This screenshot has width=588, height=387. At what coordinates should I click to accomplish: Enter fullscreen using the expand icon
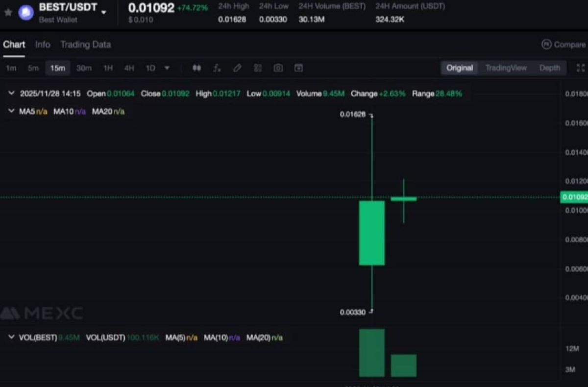click(x=580, y=68)
